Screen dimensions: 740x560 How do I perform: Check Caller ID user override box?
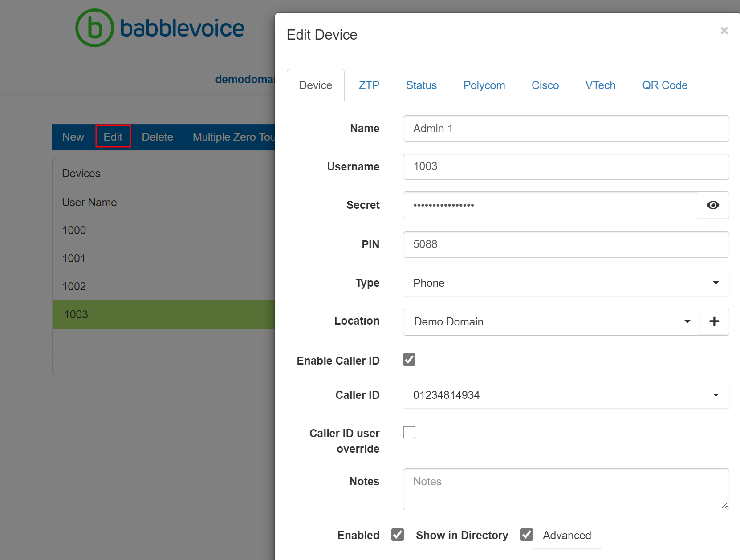click(x=409, y=432)
